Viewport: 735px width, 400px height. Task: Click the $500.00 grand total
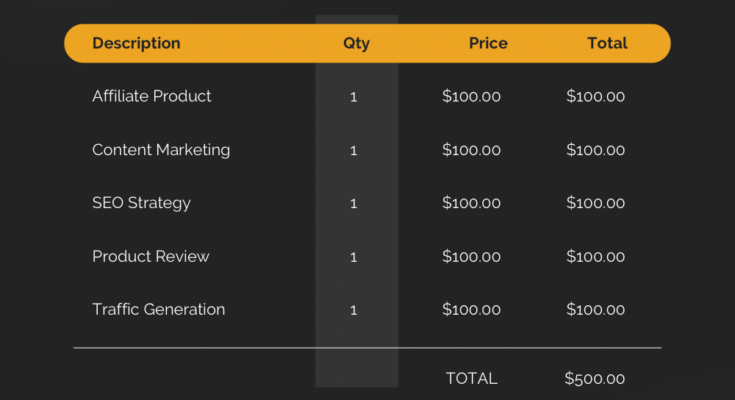click(594, 378)
